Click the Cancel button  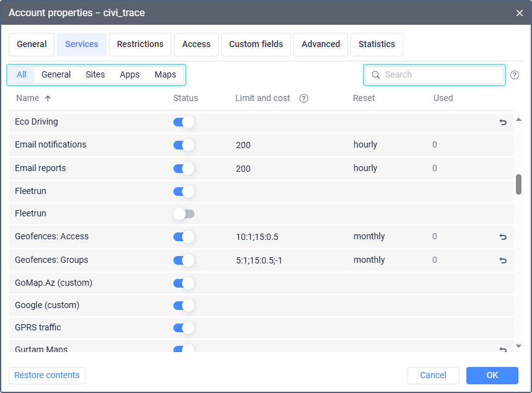[x=433, y=375]
